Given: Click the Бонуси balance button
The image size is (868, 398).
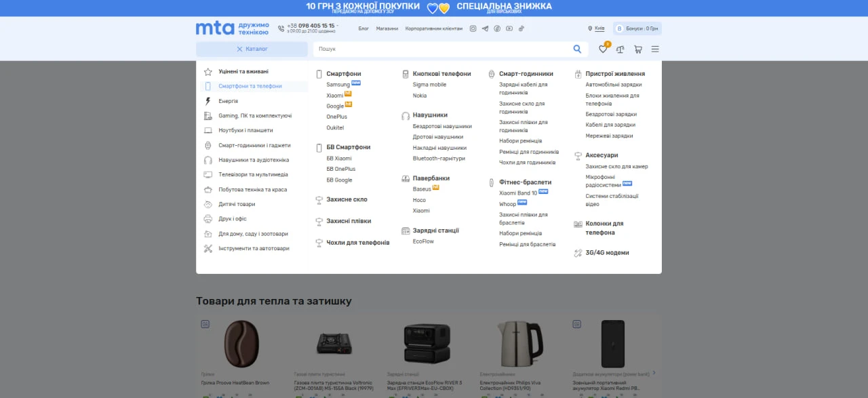Looking at the screenshot, I should pyautogui.click(x=637, y=28).
